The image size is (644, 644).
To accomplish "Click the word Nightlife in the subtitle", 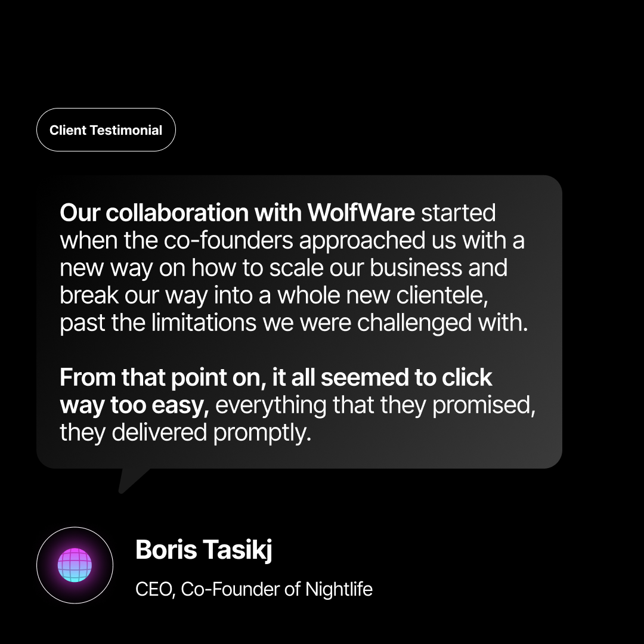I will pyautogui.click(x=339, y=590).
